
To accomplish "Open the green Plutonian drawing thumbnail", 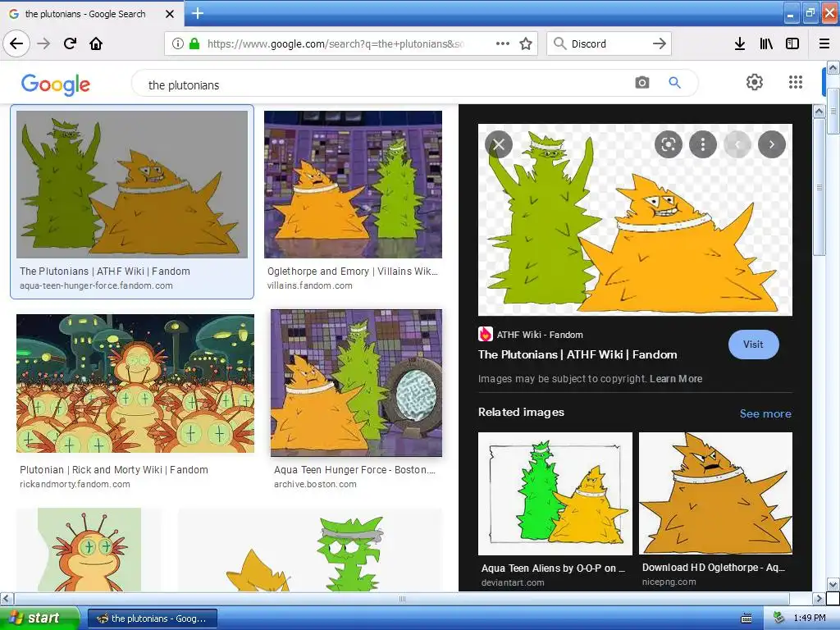I will [x=310, y=550].
